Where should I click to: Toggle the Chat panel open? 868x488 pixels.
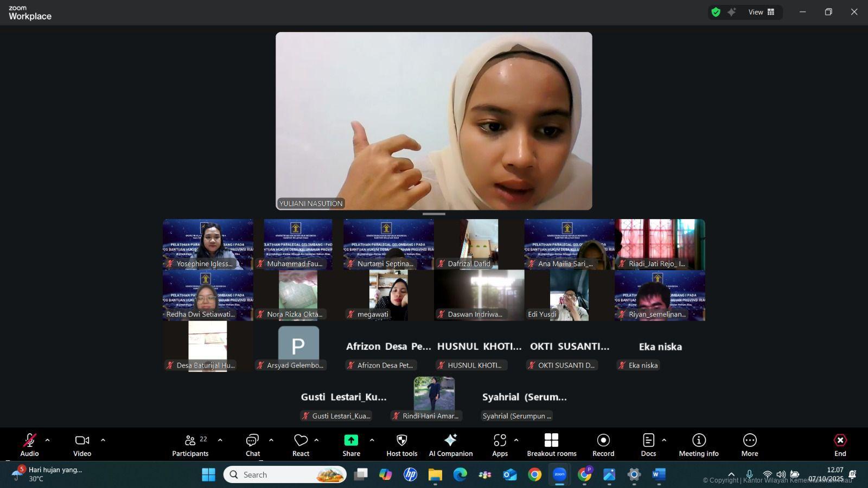coord(252,440)
